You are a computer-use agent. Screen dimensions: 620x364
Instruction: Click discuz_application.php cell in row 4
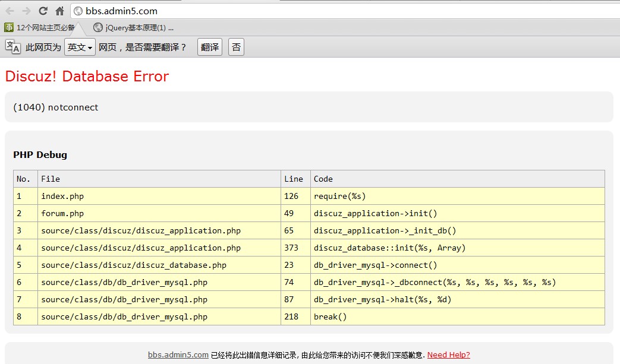point(159,248)
